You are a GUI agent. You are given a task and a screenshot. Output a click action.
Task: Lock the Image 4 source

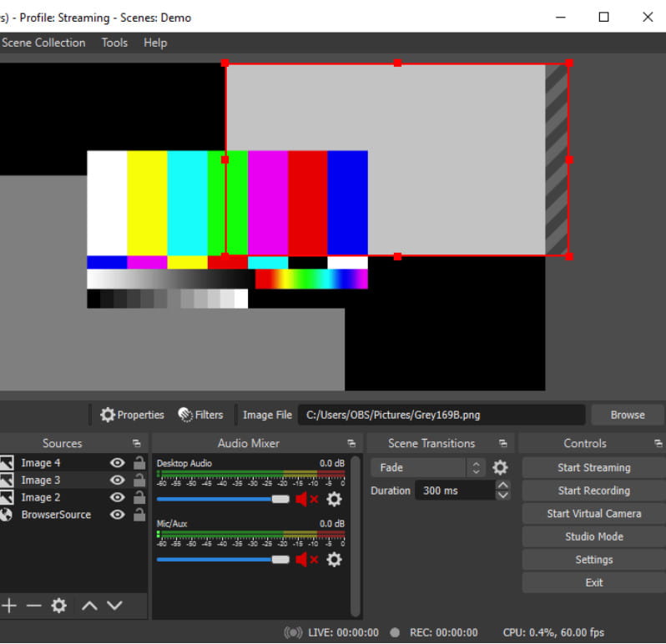click(139, 462)
